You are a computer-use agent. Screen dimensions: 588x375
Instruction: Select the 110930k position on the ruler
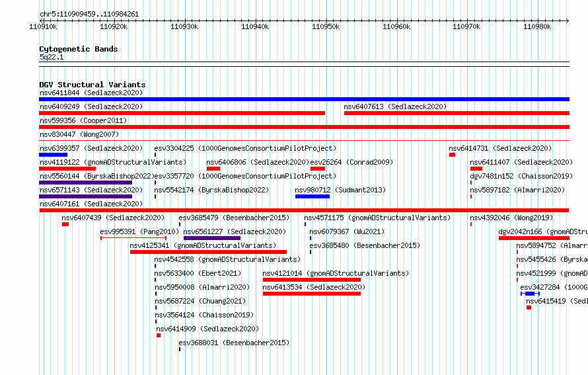[184, 26]
